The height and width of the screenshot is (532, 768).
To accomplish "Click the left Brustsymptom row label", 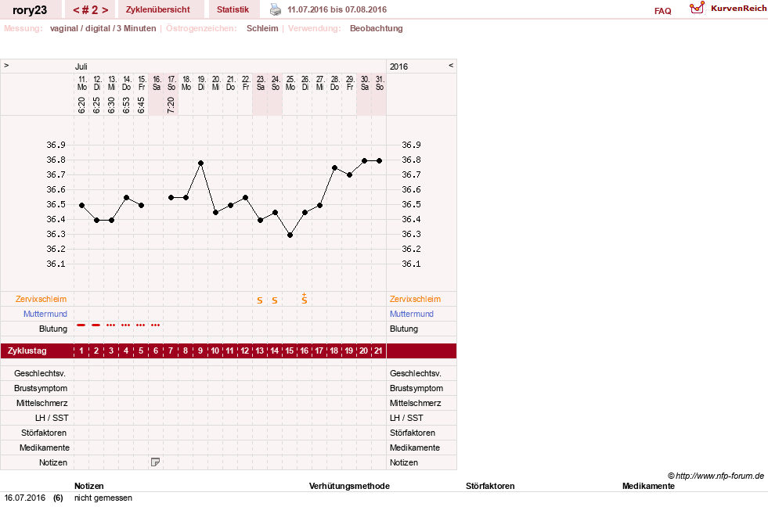I will click(41, 388).
